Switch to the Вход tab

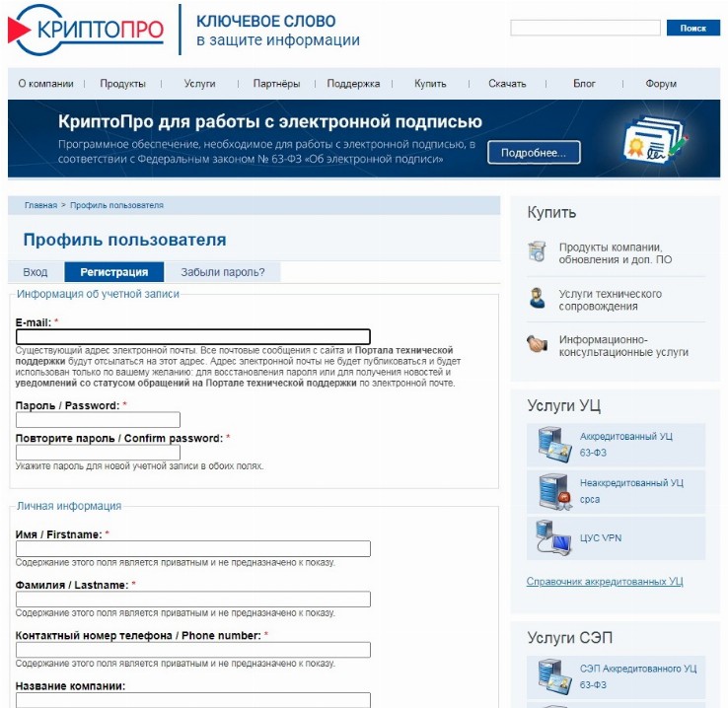[36, 272]
